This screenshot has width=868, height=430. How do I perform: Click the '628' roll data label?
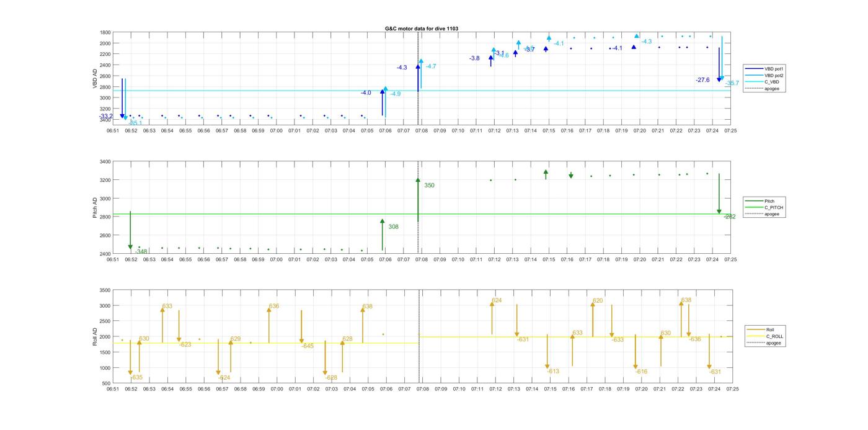(x=347, y=339)
